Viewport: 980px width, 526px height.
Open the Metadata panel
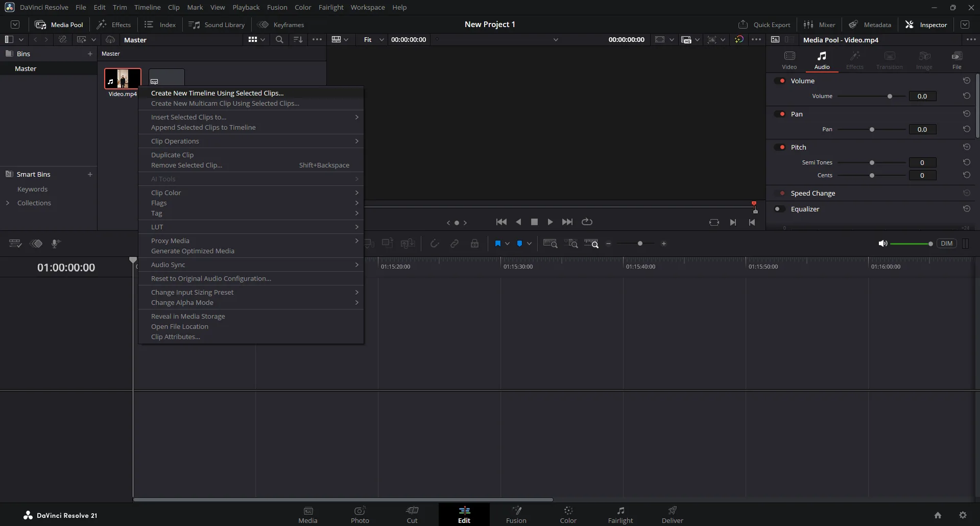coord(870,25)
